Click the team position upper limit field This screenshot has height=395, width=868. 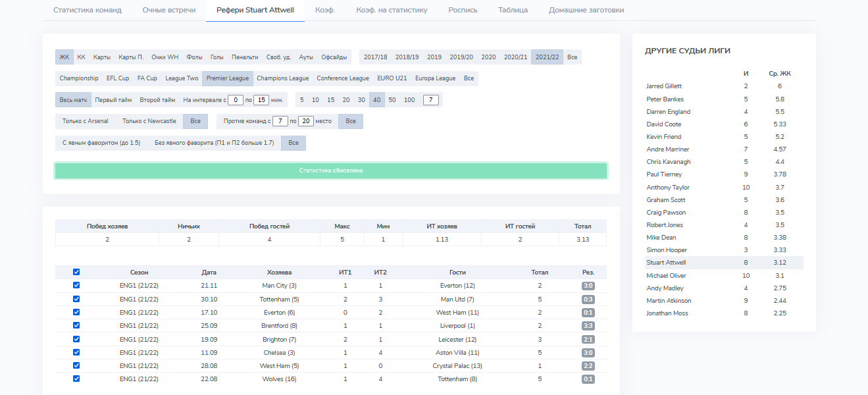[306, 121]
